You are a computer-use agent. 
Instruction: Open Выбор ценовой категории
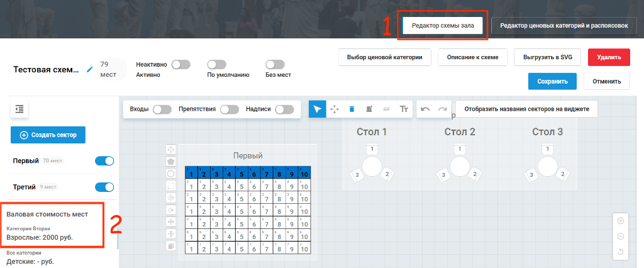384,57
